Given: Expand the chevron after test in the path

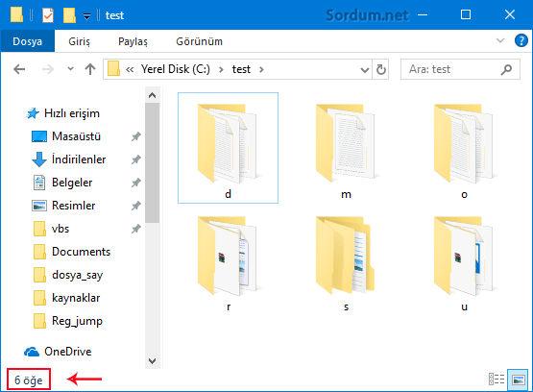Looking at the screenshot, I should coord(261,70).
